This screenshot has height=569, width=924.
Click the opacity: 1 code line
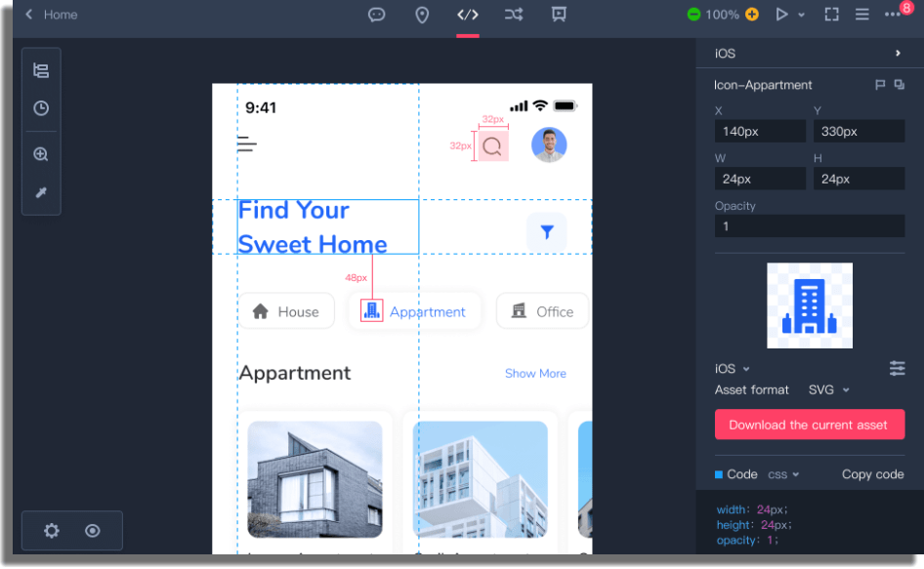click(747, 540)
